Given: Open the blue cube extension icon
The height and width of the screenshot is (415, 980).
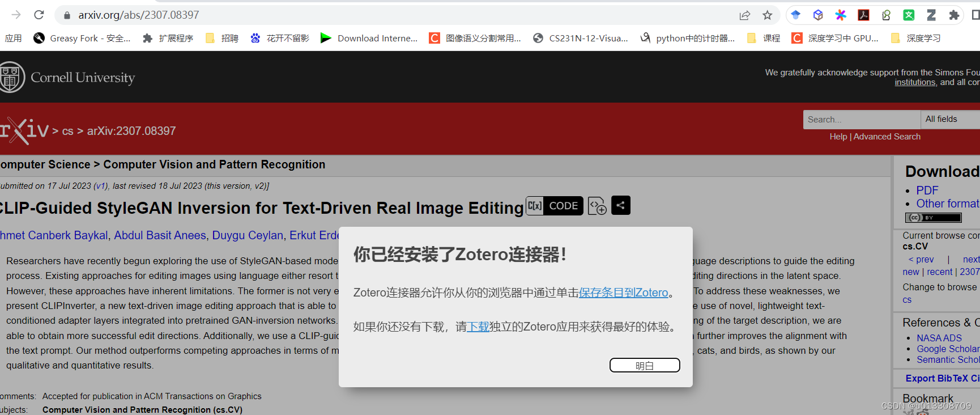Looking at the screenshot, I should point(818,15).
